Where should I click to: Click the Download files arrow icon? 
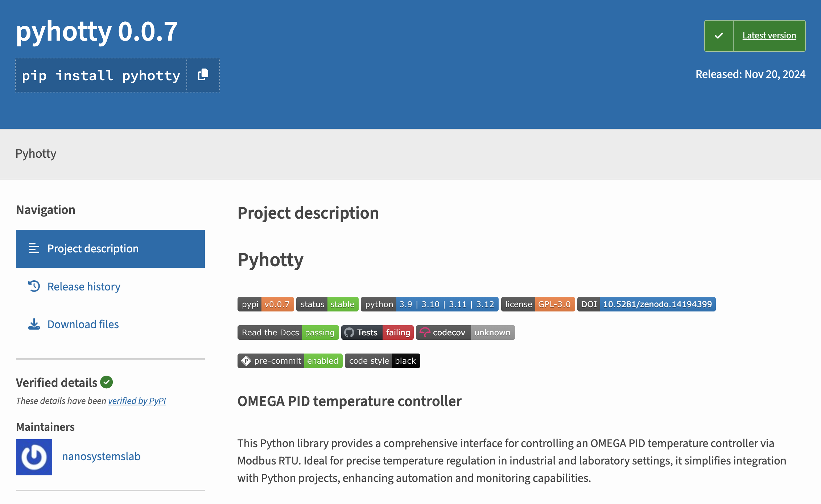click(x=34, y=324)
